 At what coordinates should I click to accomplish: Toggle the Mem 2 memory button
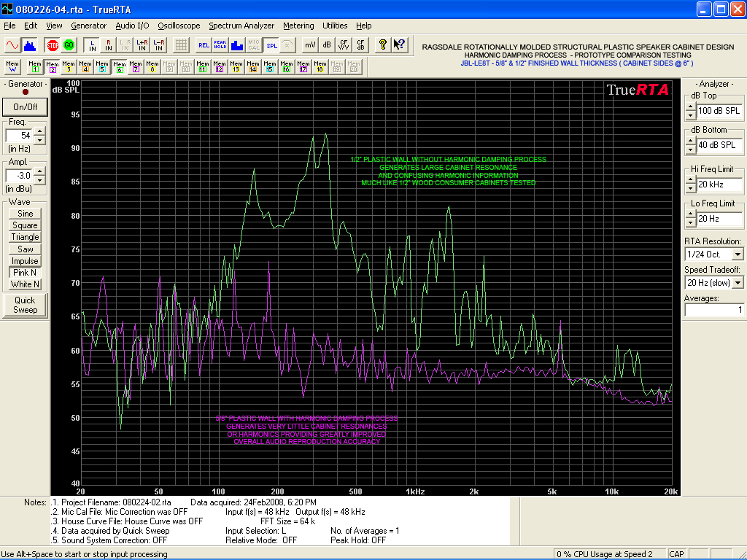pyautogui.click(x=52, y=66)
